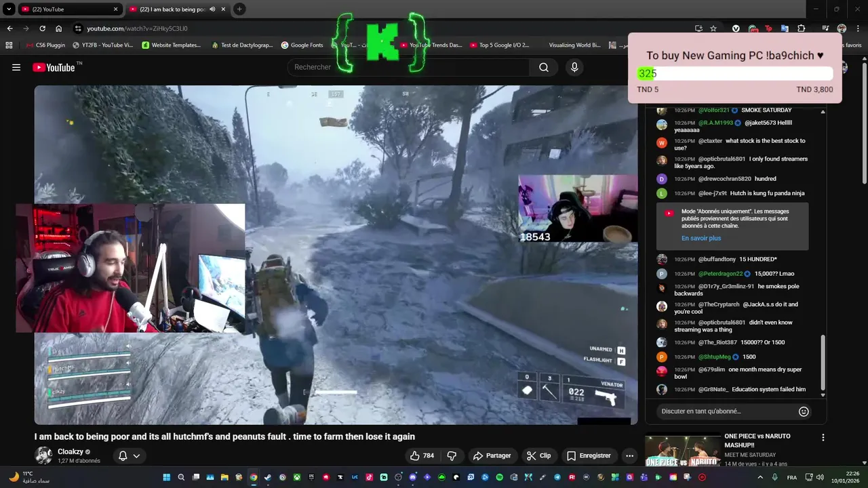Open Cloakzy channel name link

(x=71, y=451)
